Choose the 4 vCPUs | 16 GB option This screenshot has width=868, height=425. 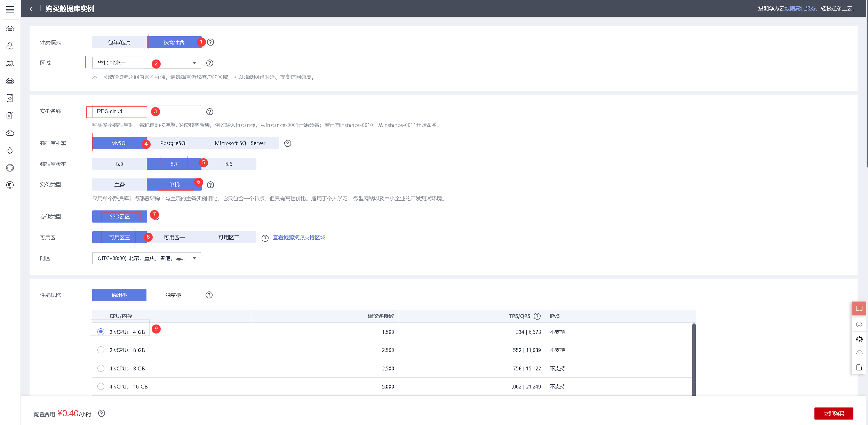click(x=101, y=386)
